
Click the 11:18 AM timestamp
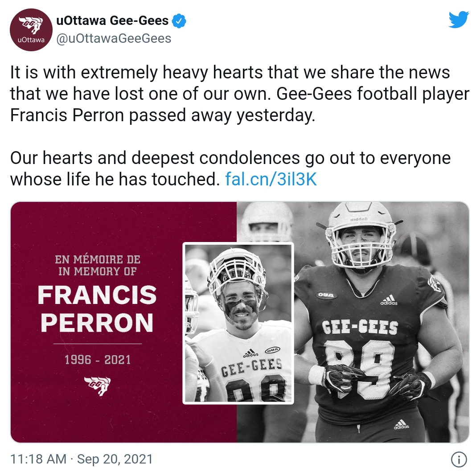click(x=38, y=459)
